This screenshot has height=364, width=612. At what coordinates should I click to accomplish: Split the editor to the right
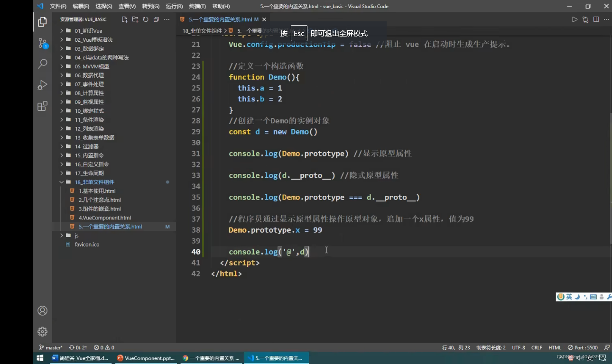click(596, 19)
